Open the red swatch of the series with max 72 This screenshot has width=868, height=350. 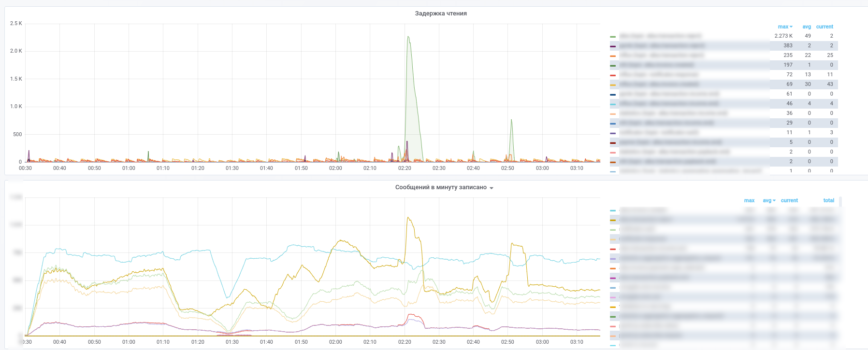(x=613, y=75)
